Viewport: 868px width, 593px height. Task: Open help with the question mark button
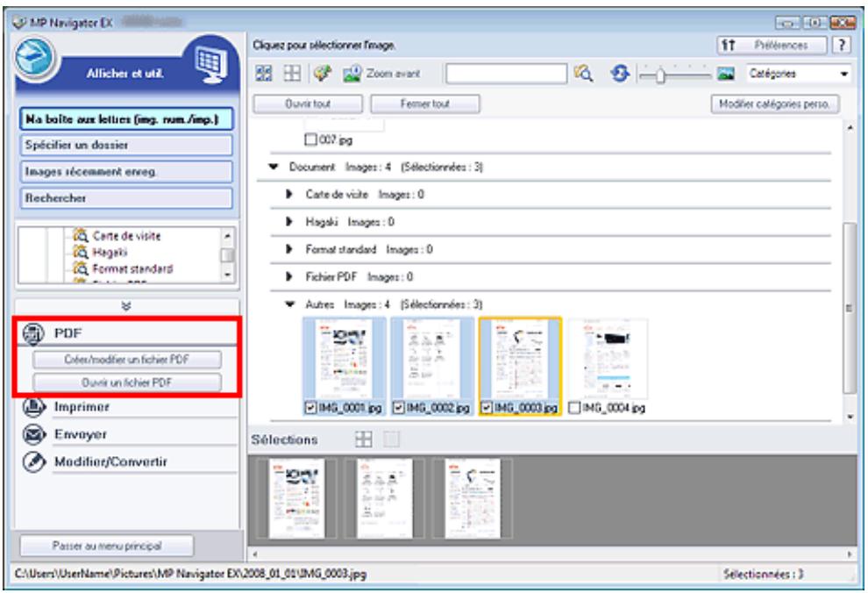click(x=842, y=45)
